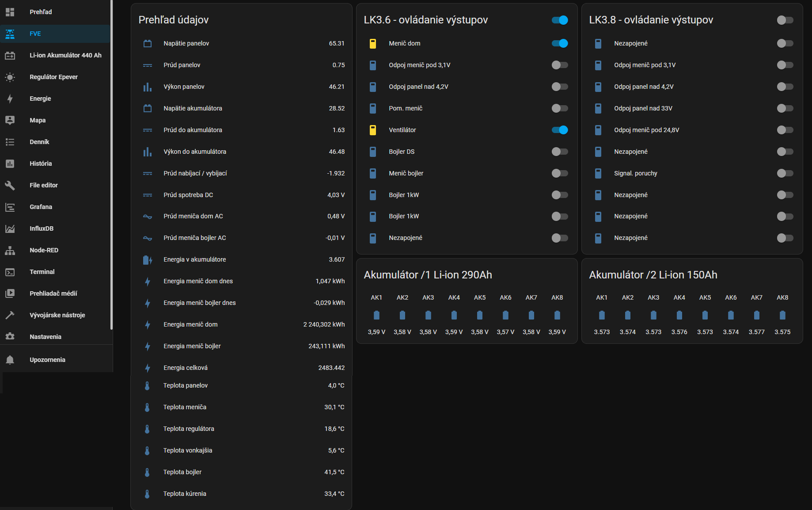
Task: Click the sidebar vertical scrollbar
Action: [x=111, y=164]
